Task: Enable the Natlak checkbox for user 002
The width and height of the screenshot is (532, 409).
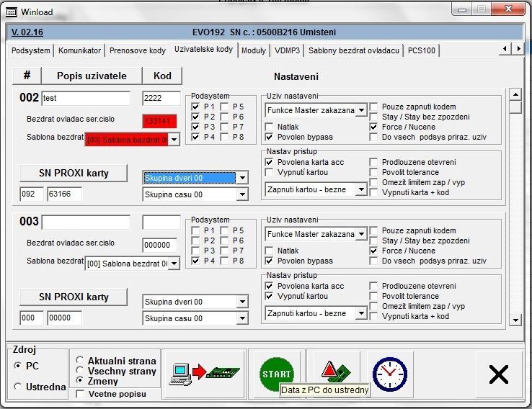Action: click(x=270, y=126)
